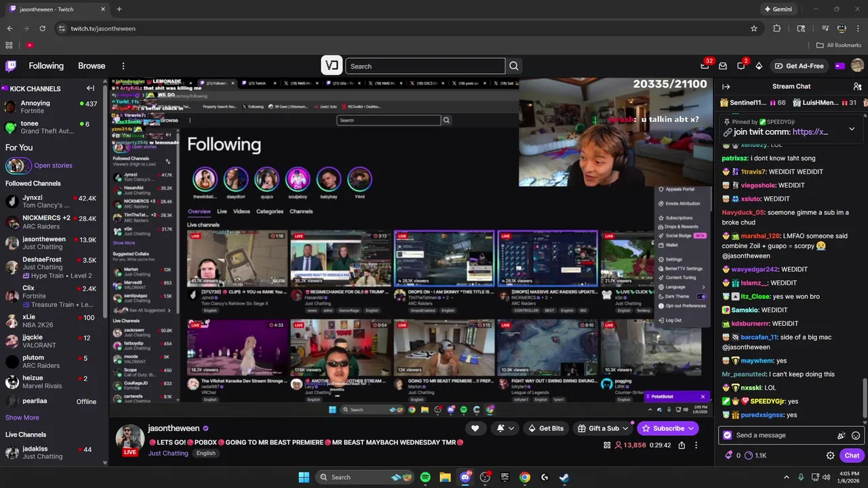Open a new Chrome tab
The height and width of the screenshot is (488, 868).
coord(119,9)
